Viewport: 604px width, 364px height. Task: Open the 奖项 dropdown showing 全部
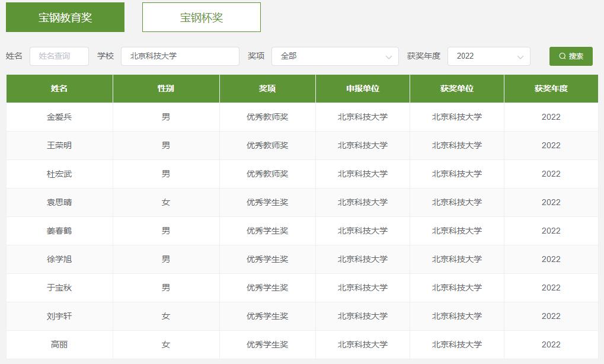[x=335, y=56]
